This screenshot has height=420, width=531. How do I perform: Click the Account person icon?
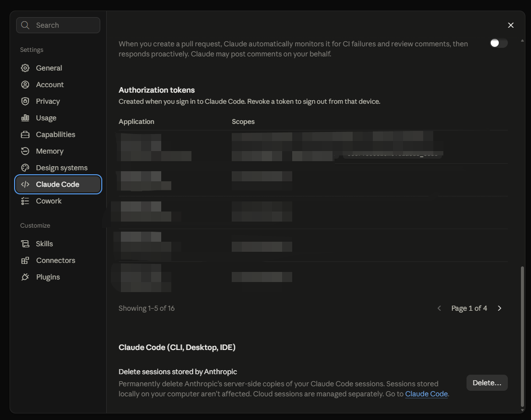25,85
